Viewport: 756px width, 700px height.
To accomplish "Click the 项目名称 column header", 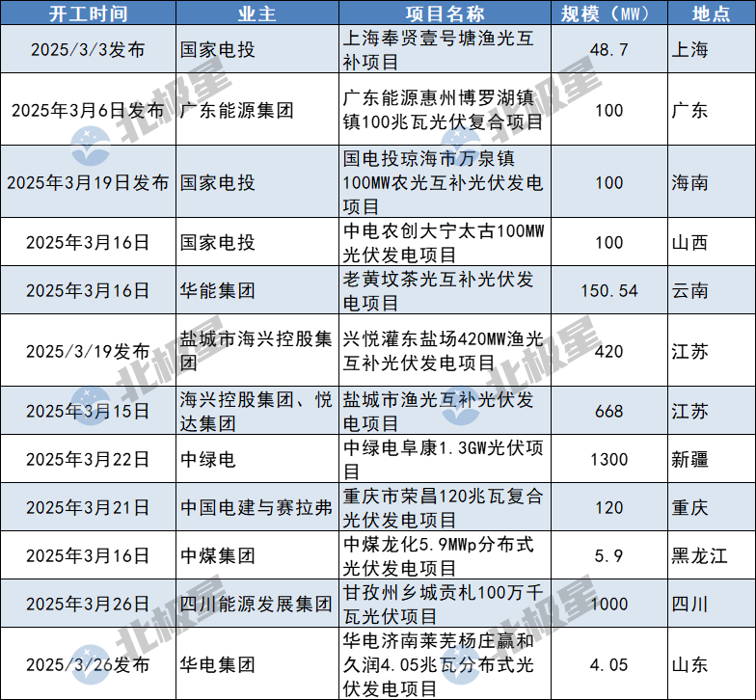I will coord(445,13).
